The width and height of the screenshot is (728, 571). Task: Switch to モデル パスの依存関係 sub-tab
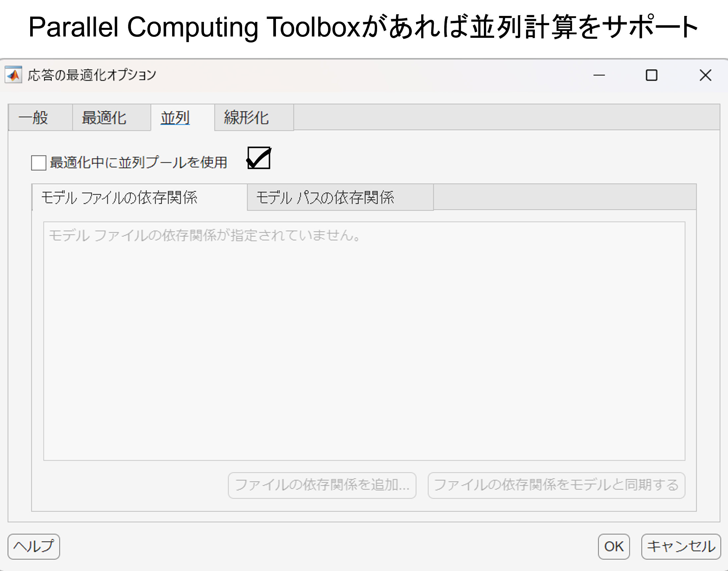pyautogui.click(x=325, y=198)
